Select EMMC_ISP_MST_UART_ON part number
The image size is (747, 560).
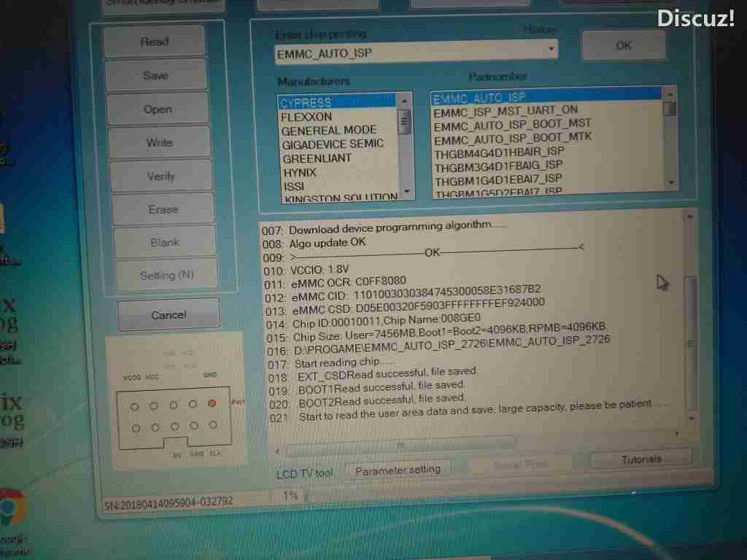[x=506, y=111]
